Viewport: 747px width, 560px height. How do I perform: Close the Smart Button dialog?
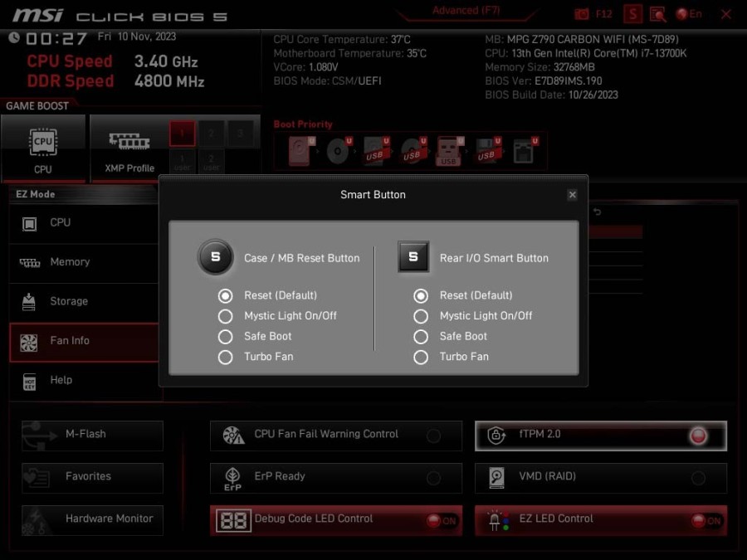[x=572, y=194]
